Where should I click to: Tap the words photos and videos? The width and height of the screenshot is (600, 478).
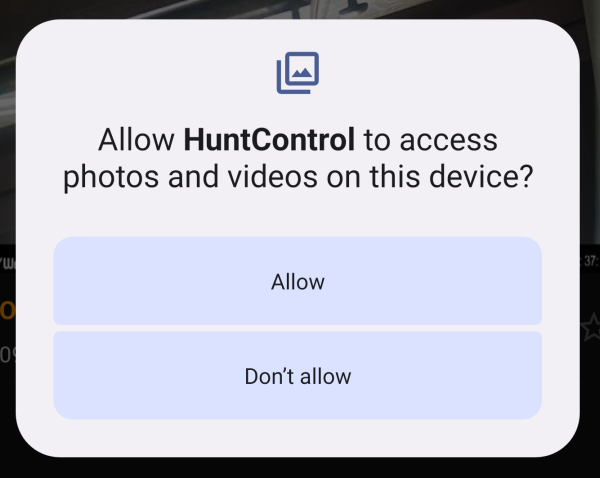click(190, 176)
